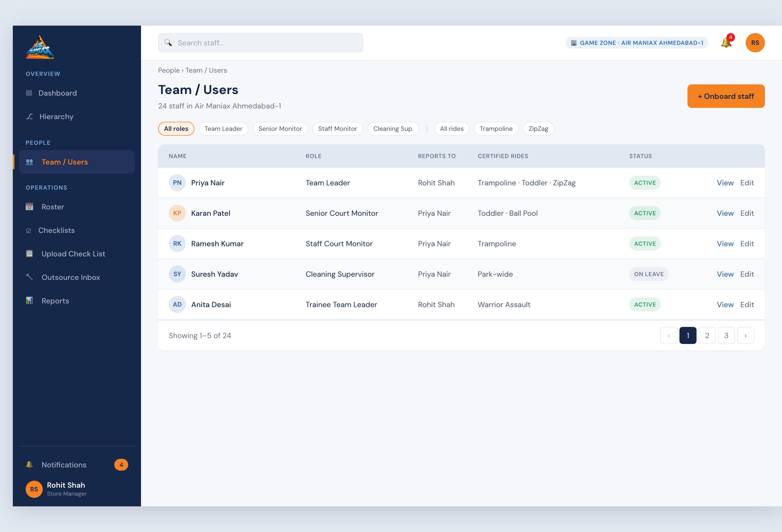Viewport: 782px width, 532px height.
Task: Open Roster menu item
Action: (x=77, y=207)
